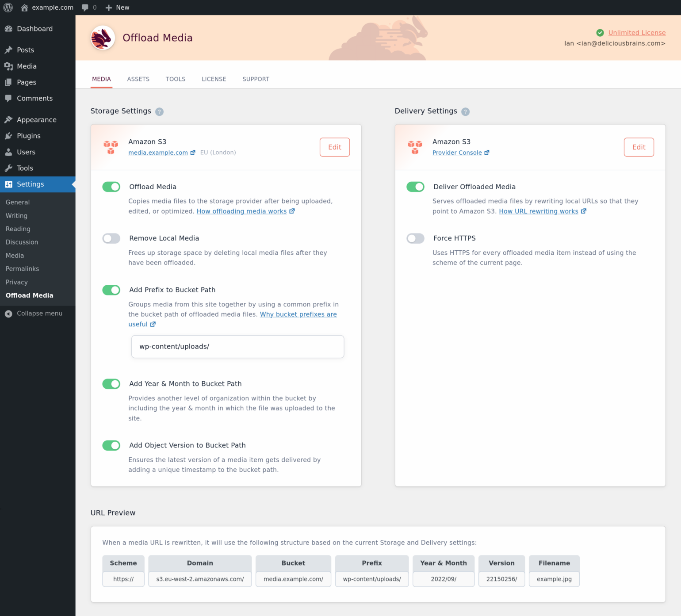Open Storage Settings help question icon
The image size is (681, 616).
pos(160,111)
